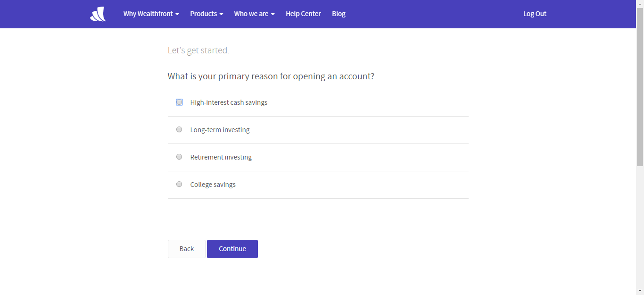
Task: Click the Wealthfront logo icon
Action: coord(98,14)
